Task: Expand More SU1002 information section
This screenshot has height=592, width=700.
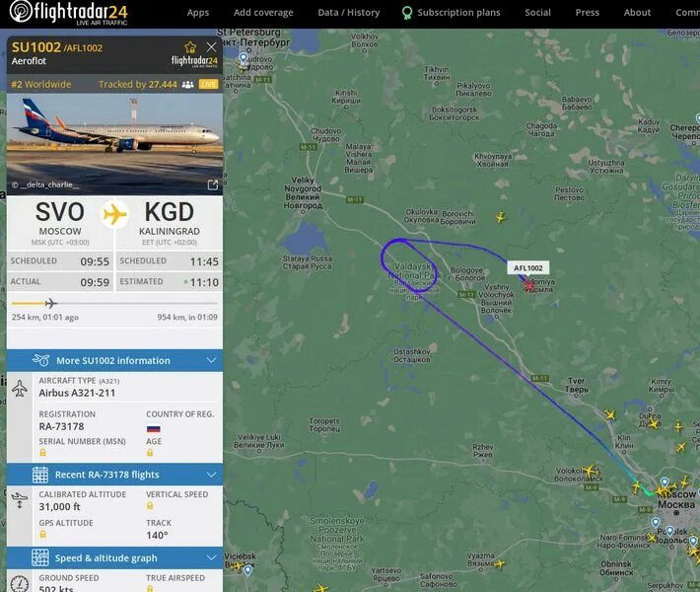Action: click(114, 360)
